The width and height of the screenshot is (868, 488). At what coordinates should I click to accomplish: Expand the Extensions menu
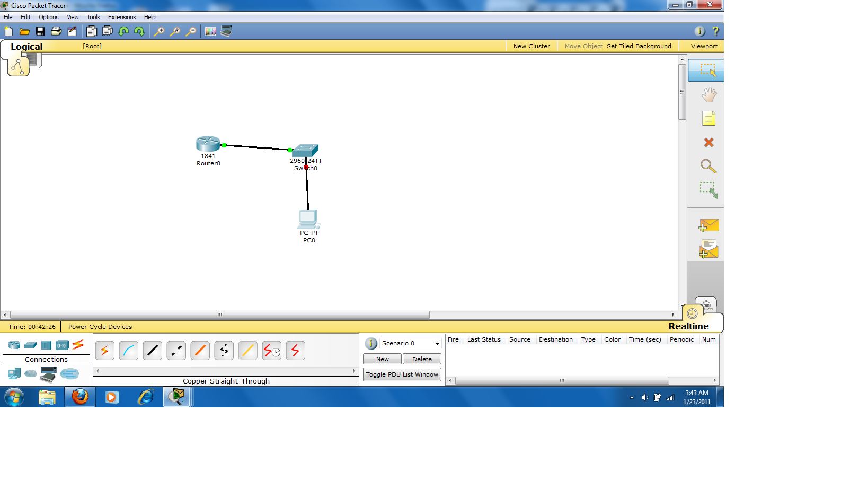pos(121,17)
